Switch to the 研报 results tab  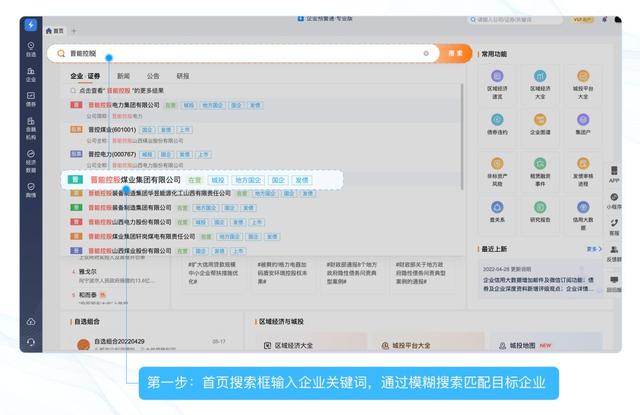[x=182, y=76]
